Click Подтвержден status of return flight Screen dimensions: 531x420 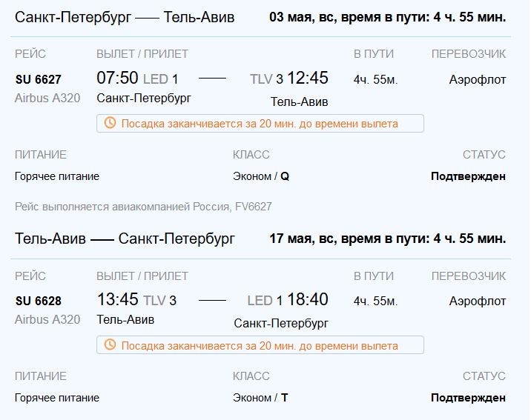[469, 398]
